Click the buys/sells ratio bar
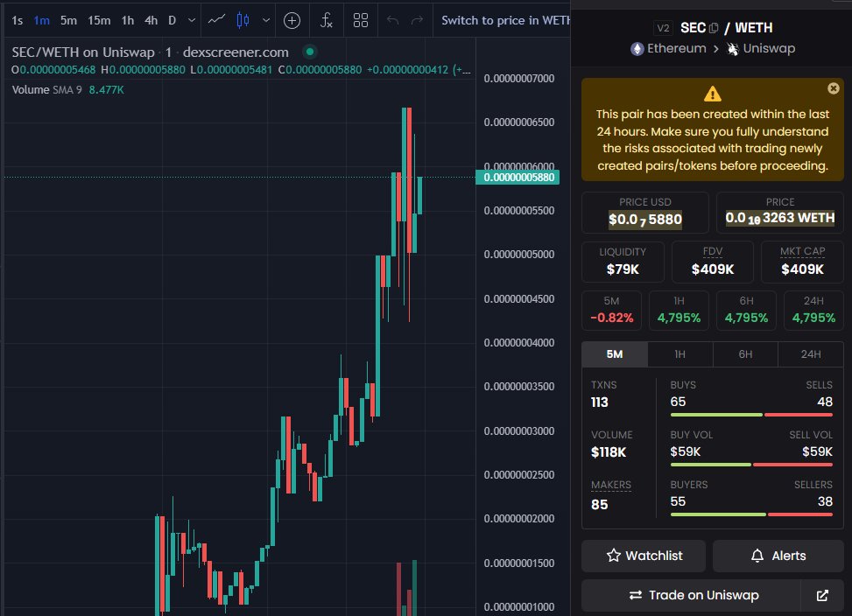 (x=751, y=415)
